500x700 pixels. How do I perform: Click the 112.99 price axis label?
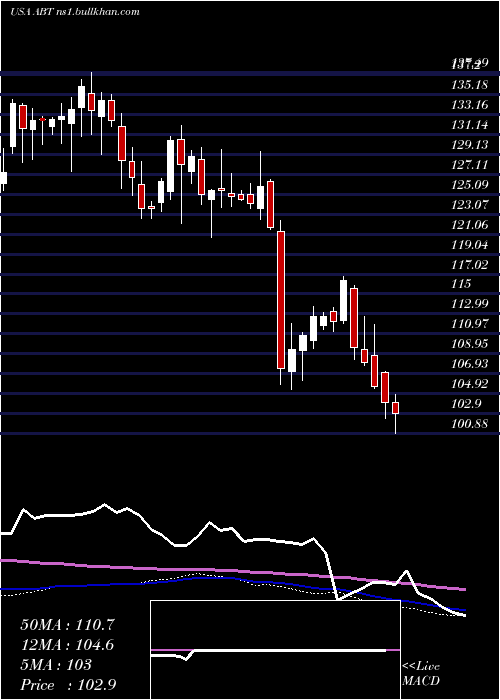[x=469, y=304]
